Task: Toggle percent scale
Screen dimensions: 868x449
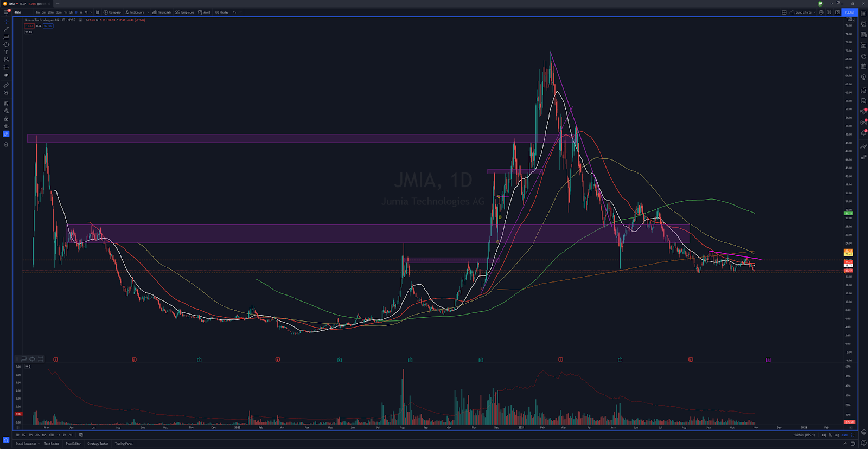Action: (831, 435)
